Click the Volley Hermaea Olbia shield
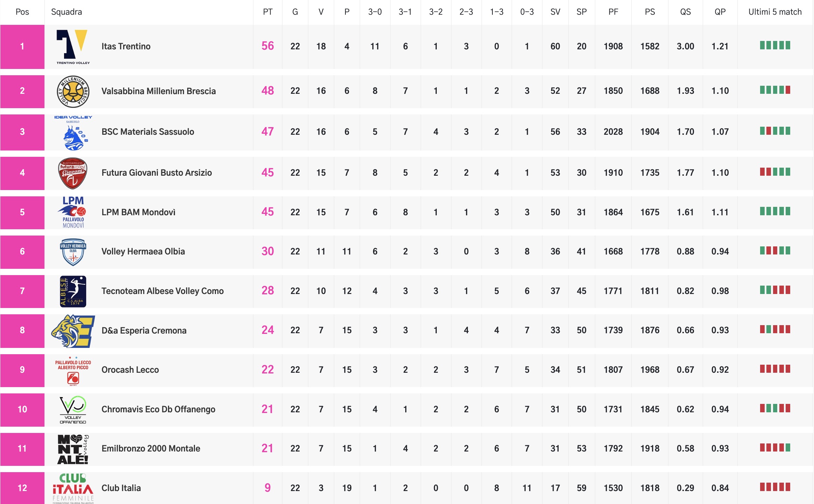This screenshot has width=814, height=504. click(x=73, y=252)
